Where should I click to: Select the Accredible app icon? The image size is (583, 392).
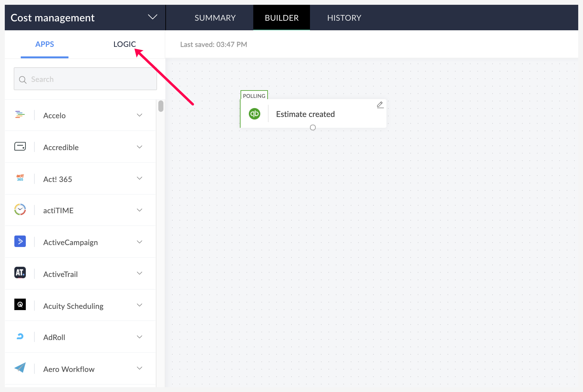pyautogui.click(x=20, y=146)
